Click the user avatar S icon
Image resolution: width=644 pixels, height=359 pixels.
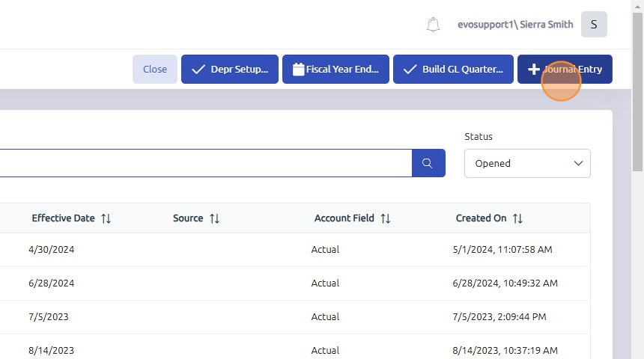click(x=594, y=25)
